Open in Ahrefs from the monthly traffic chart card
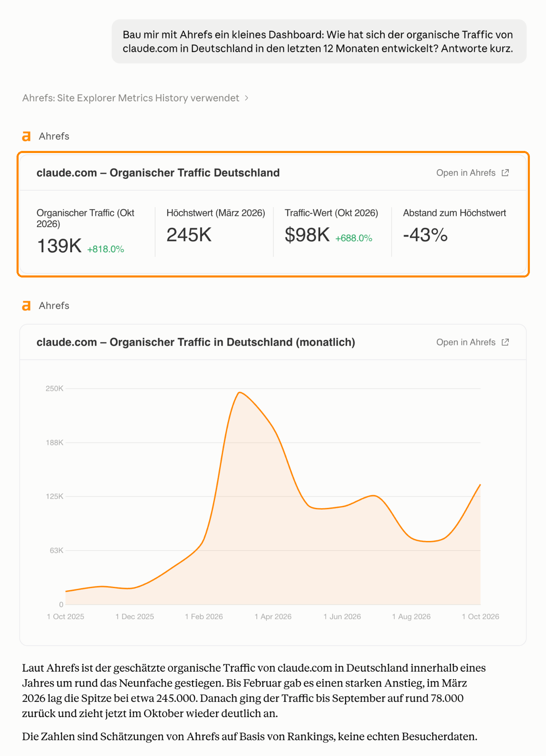 coord(472,342)
